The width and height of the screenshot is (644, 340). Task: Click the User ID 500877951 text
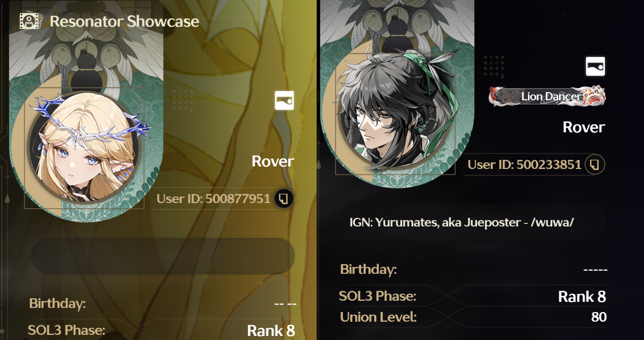213,199
